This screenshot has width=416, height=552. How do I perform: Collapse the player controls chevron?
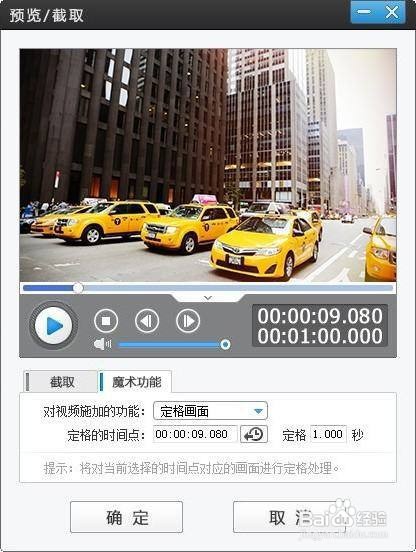208,298
